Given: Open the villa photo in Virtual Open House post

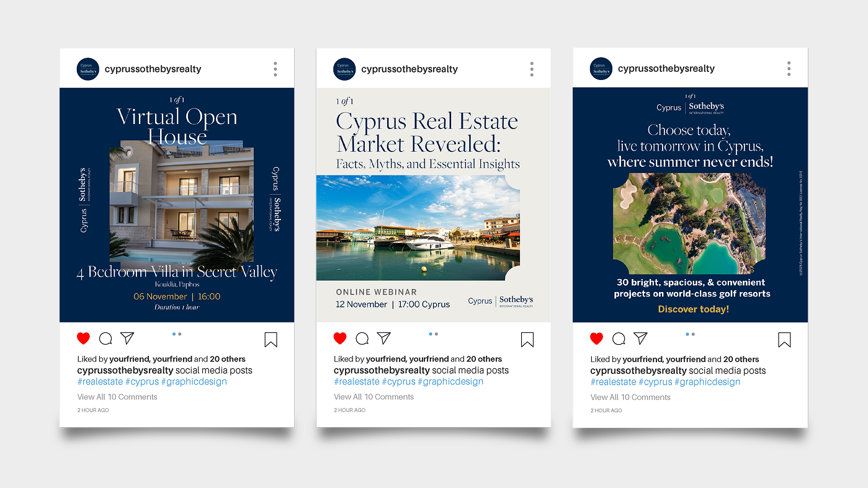Looking at the screenshot, I should pyautogui.click(x=182, y=205).
